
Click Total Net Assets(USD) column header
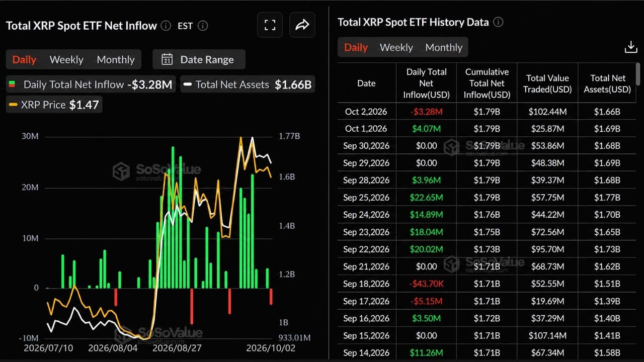tap(608, 83)
